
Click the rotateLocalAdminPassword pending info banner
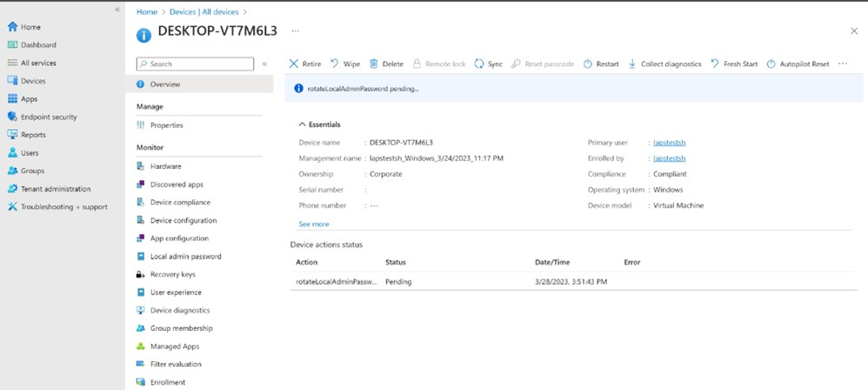coord(573,89)
